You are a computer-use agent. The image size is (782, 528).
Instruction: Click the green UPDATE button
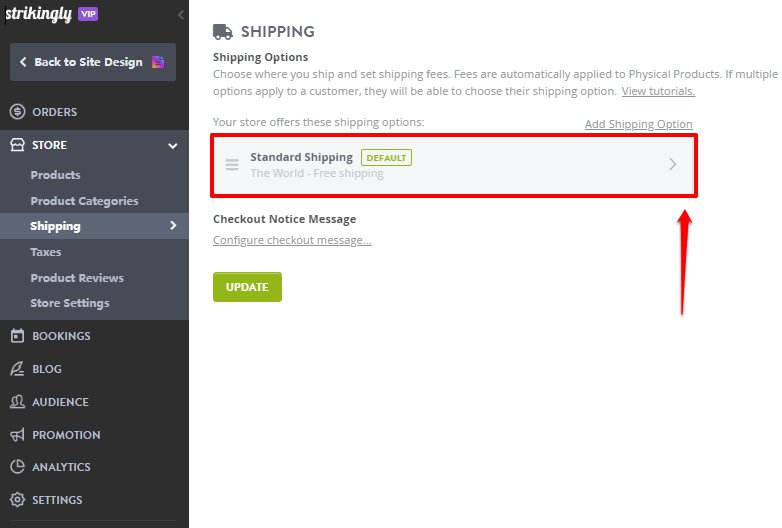click(247, 287)
